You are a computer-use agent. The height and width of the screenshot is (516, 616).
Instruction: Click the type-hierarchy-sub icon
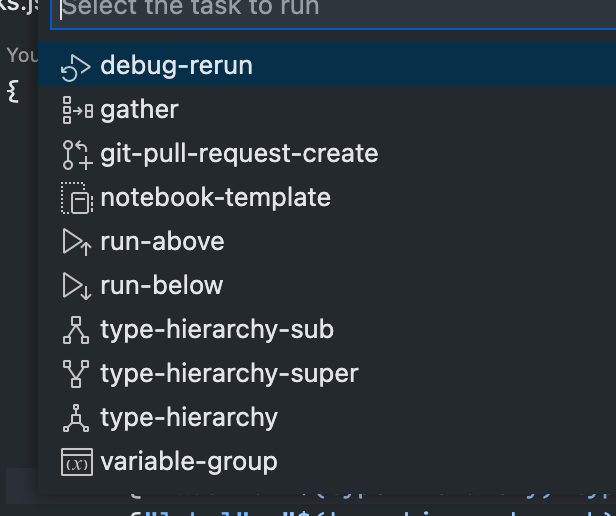pyautogui.click(x=76, y=330)
